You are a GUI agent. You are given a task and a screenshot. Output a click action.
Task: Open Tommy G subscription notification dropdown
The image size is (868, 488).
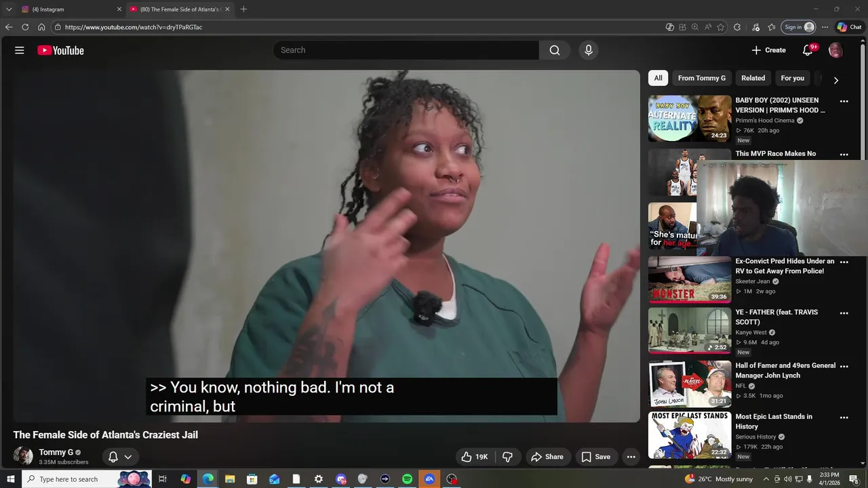tap(120, 457)
